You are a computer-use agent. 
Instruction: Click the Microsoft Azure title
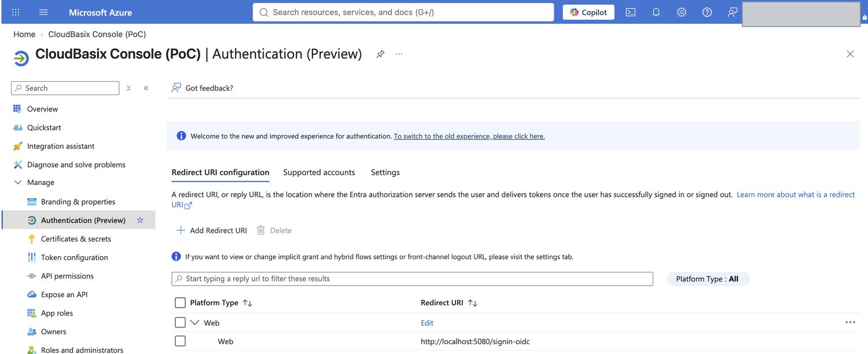(100, 12)
